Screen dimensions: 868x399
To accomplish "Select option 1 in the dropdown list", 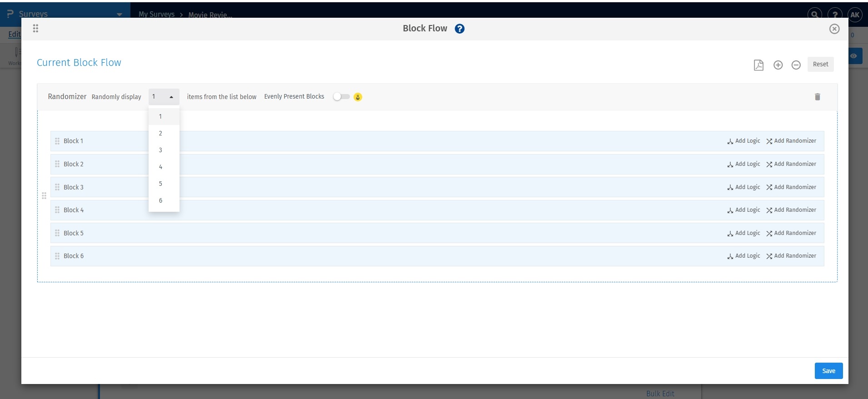I will point(164,116).
